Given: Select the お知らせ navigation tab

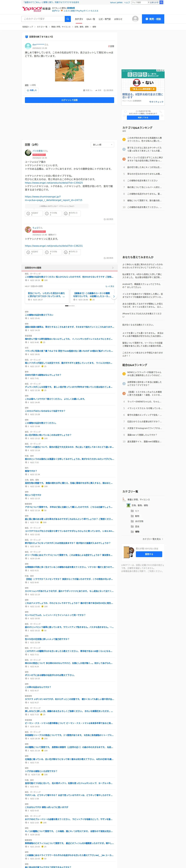Looking at the screenshot, I should click(118, 19).
